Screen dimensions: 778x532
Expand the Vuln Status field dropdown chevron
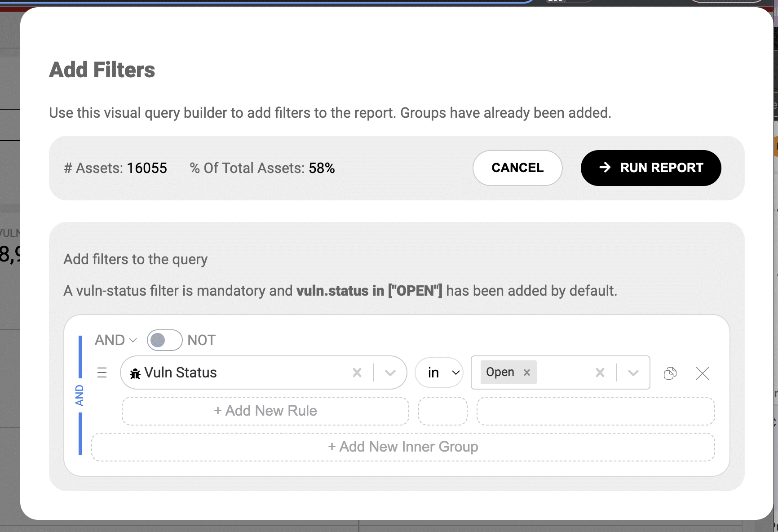coord(390,372)
